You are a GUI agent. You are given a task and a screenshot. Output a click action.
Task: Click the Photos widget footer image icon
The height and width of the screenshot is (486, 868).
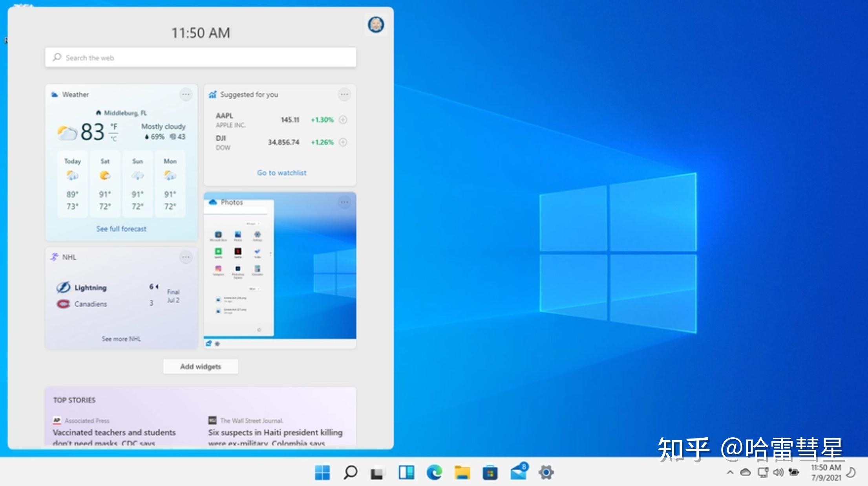[x=208, y=343]
